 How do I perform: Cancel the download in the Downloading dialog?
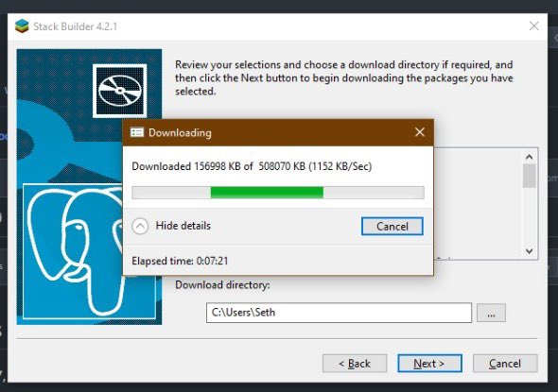(x=392, y=226)
